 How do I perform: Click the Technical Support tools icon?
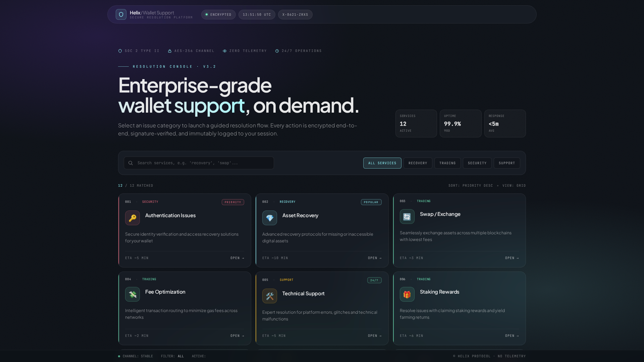(270, 296)
